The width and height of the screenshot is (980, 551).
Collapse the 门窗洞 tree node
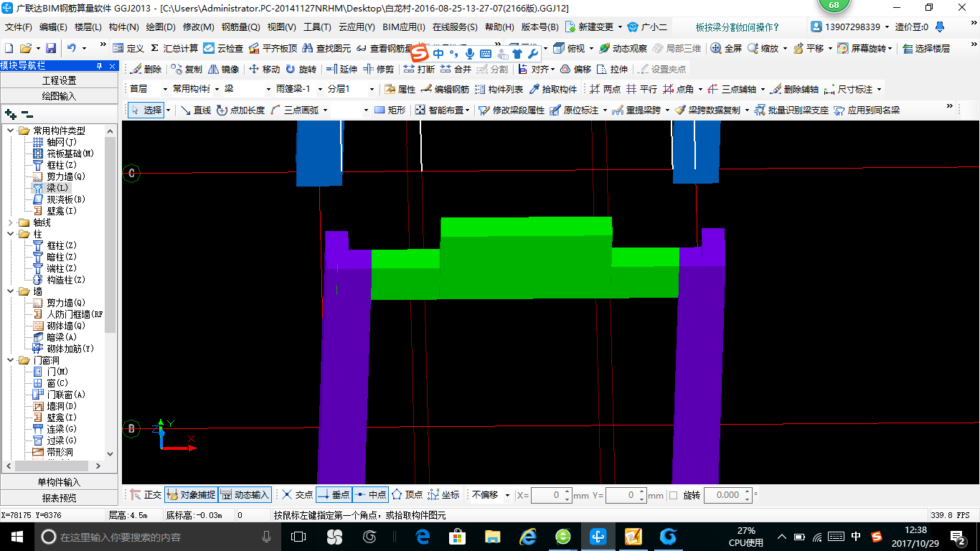[x=11, y=360]
